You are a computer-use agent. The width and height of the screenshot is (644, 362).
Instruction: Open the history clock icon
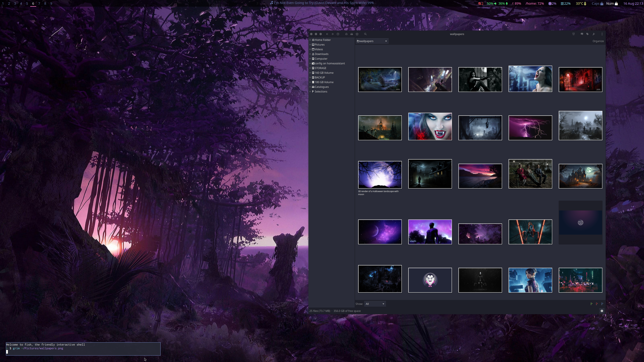[x=338, y=34]
